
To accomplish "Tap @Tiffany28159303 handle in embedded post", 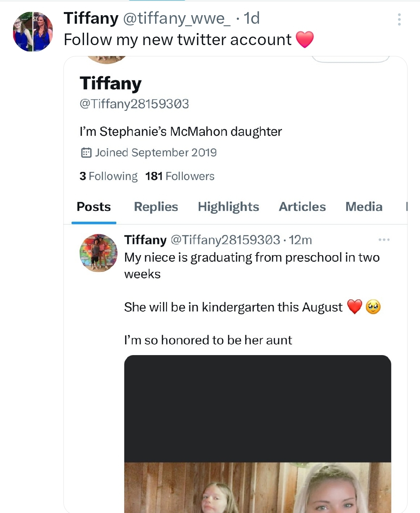I will (x=225, y=240).
